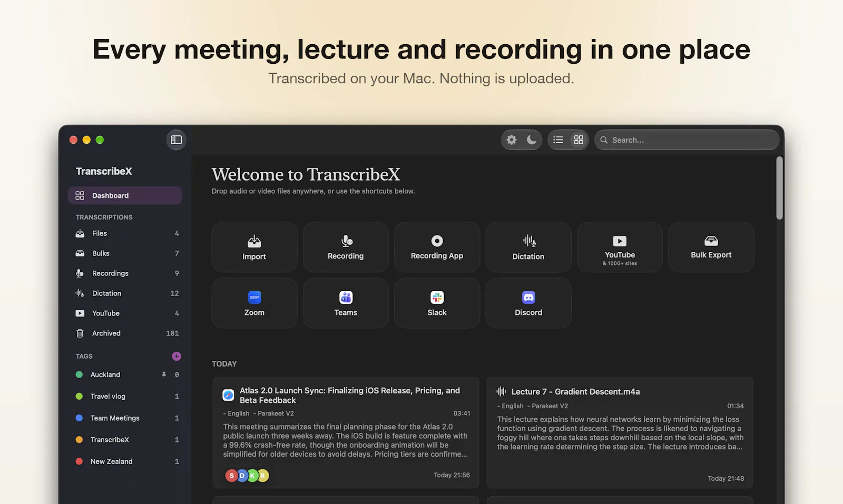Screen dimensions: 843x504
Task: Add a new tag with the plus button
Action: tap(177, 357)
